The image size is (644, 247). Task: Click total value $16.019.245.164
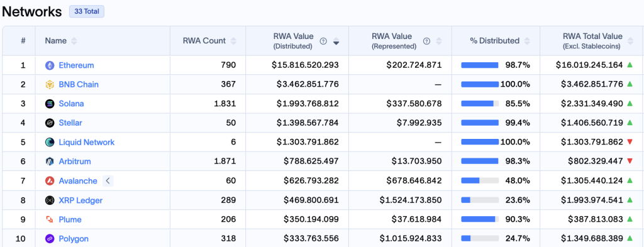(589, 65)
